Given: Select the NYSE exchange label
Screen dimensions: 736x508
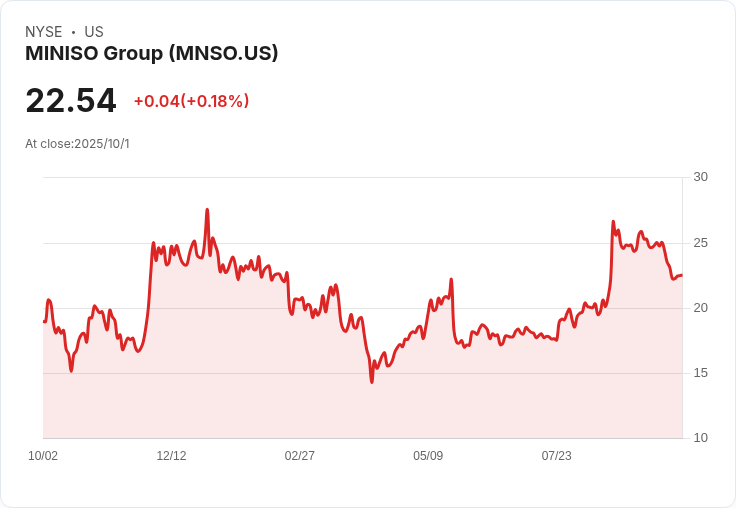Looking at the screenshot, I should [44, 32].
